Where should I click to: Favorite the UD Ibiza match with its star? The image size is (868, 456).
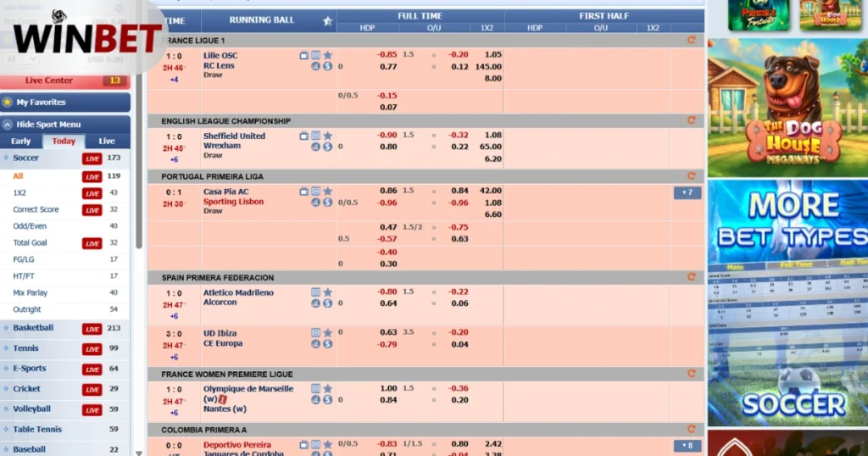[x=328, y=333]
